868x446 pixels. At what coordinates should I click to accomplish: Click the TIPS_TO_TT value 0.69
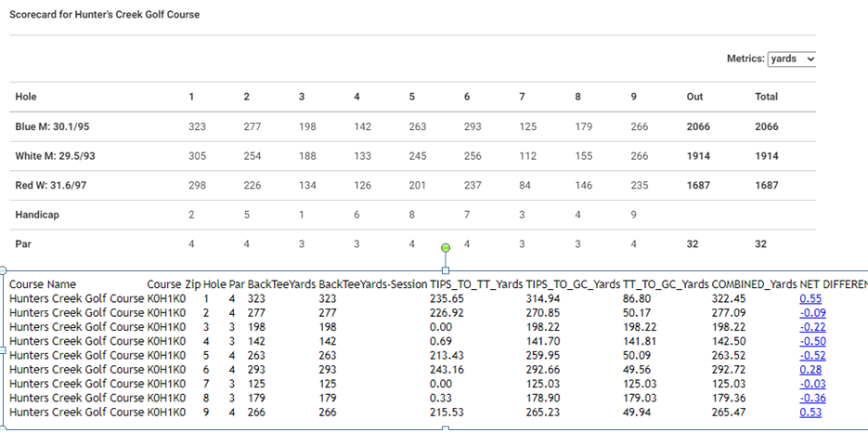441,341
